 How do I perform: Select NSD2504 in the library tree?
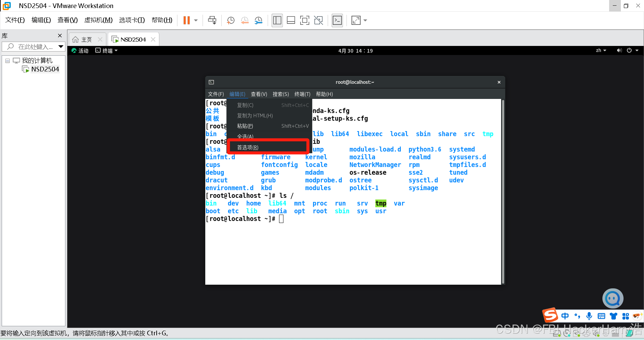(45, 69)
